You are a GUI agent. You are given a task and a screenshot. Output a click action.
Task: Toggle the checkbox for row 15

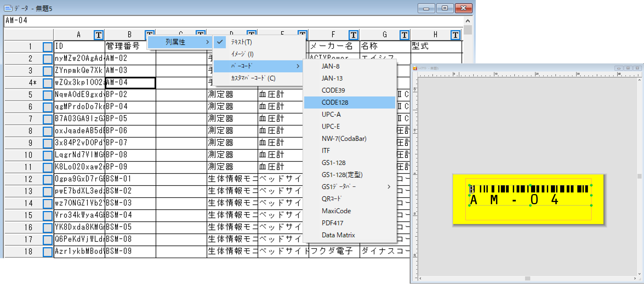point(47,215)
